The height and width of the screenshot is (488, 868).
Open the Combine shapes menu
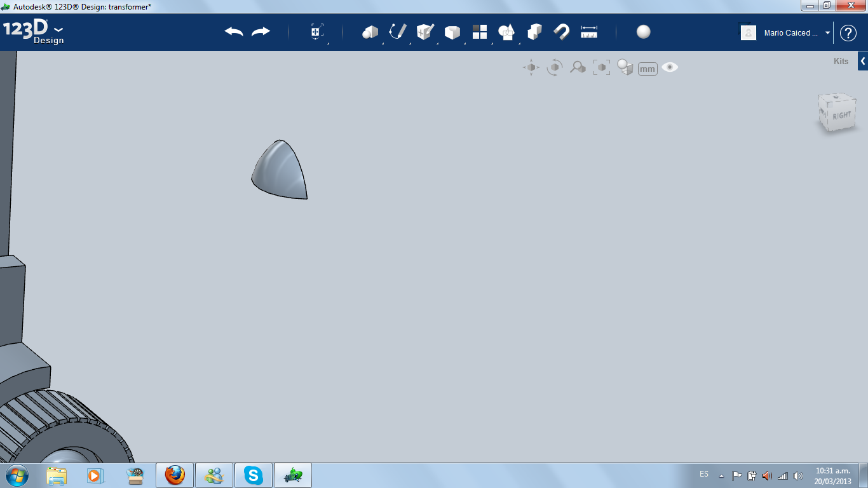[x=506, y=32]
